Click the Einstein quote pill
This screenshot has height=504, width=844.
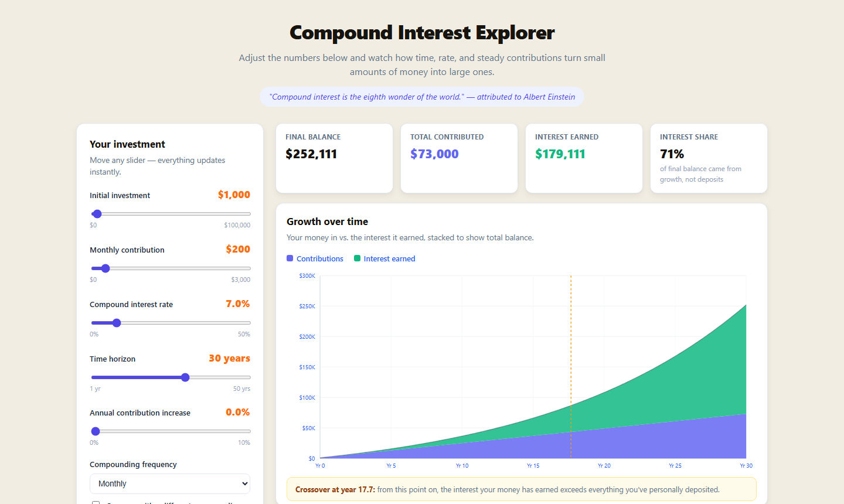click(422, 97)
